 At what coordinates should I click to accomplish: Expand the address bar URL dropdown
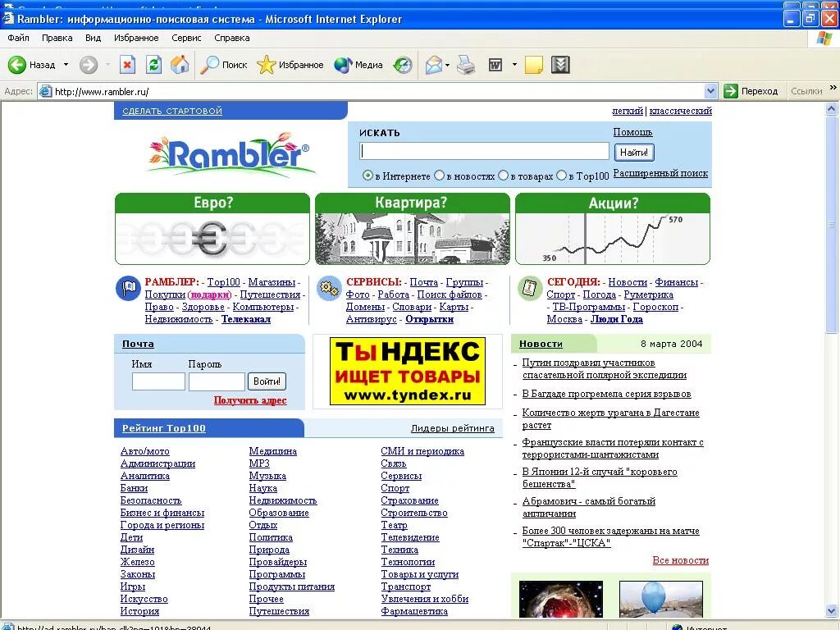[x=710, y=91]
